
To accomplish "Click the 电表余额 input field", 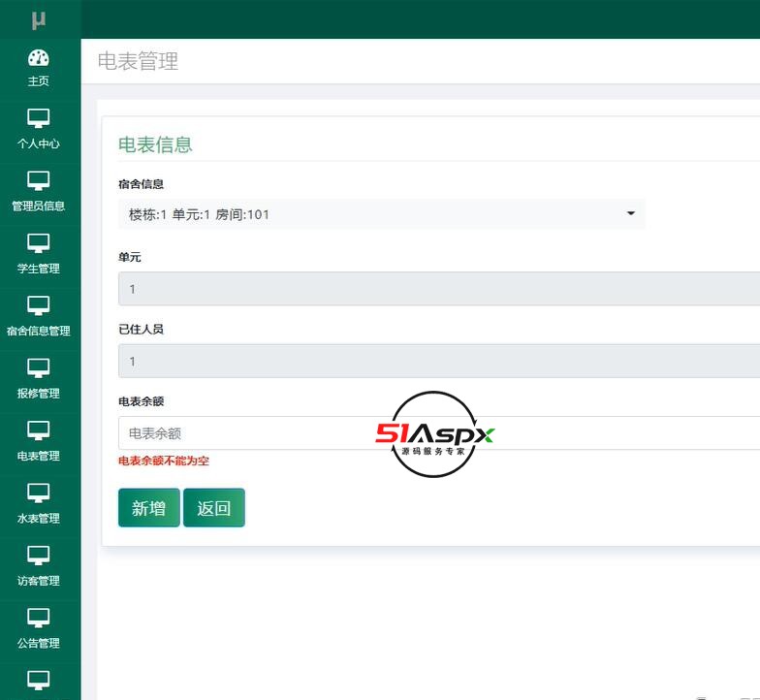I will point(438,433).
